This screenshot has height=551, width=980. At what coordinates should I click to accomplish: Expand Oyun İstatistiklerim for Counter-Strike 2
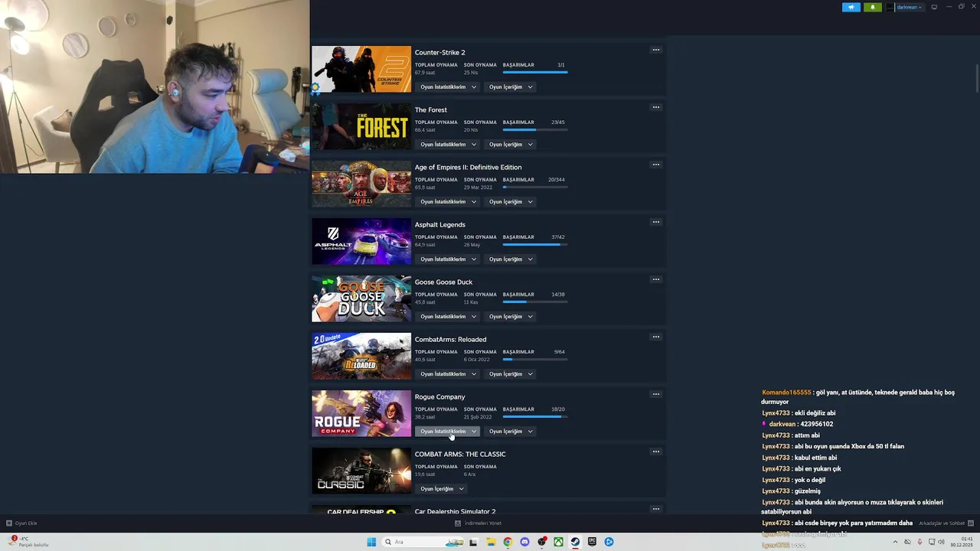tap(448, 87)
